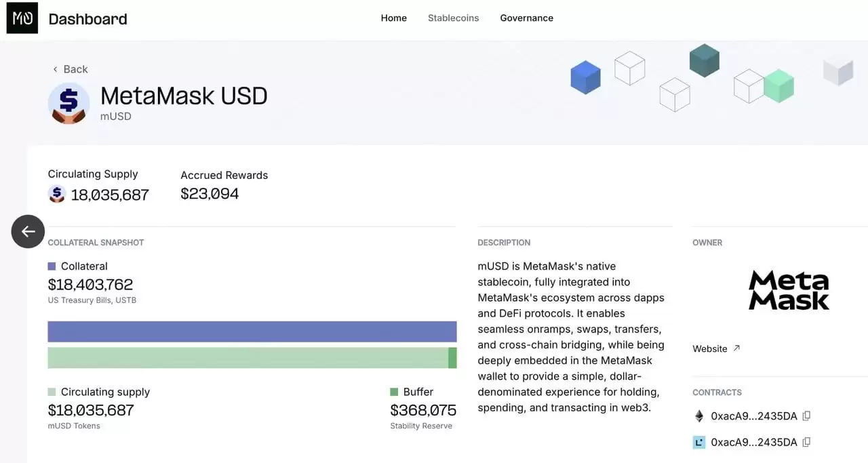Screen dimensions: 868x463
Task: Click the blue cube graphic in the header art
Action: click(585, 77)
